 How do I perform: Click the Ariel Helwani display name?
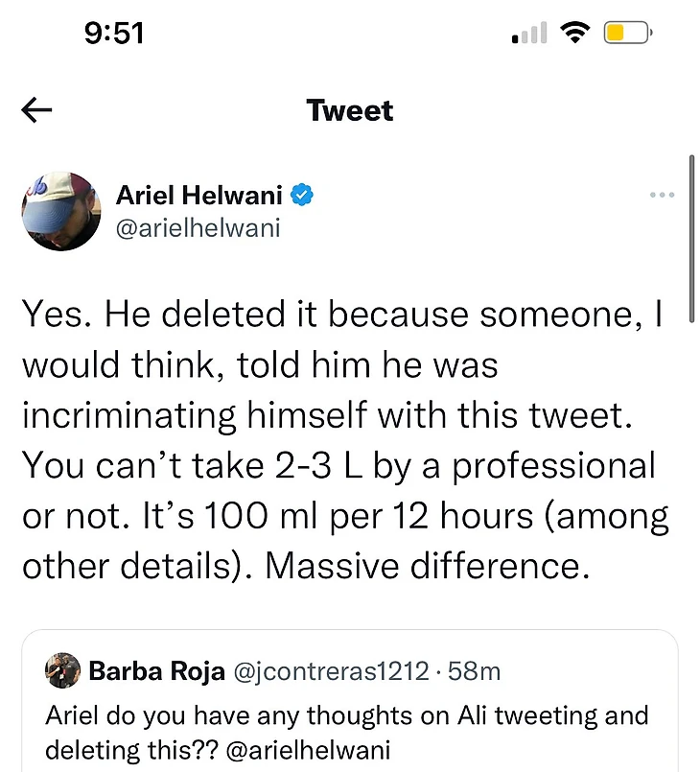coord(198,196)
